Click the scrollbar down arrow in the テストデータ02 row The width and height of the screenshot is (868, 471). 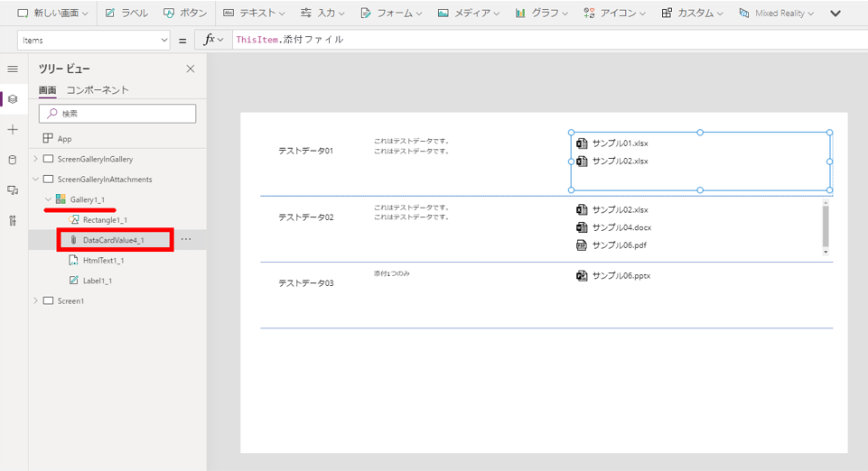(826, 252)
